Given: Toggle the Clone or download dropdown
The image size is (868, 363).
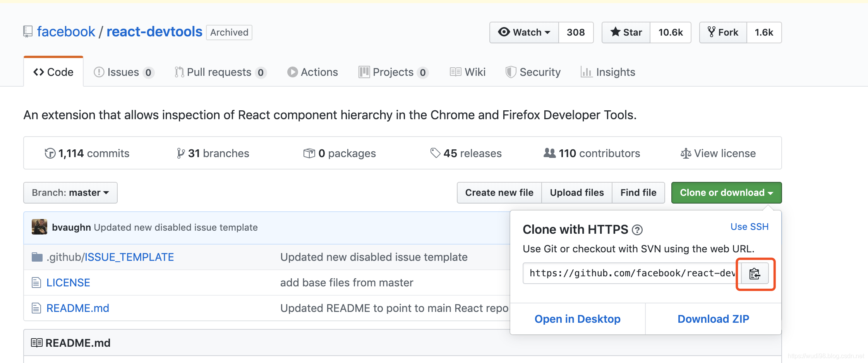Looking at the screenshot, I should (x=727, y=193).
